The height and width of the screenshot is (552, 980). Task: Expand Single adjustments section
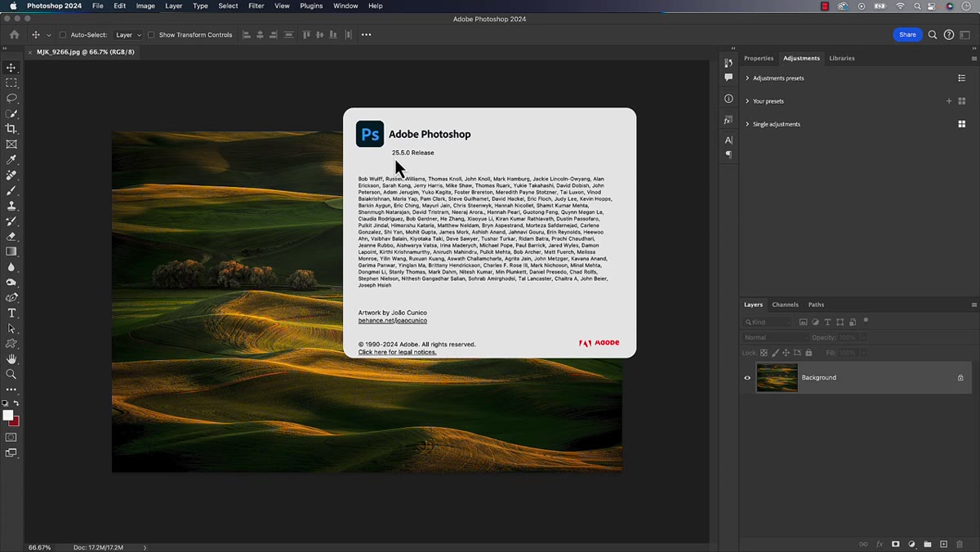pyautogui.click(x=747, y=124)
